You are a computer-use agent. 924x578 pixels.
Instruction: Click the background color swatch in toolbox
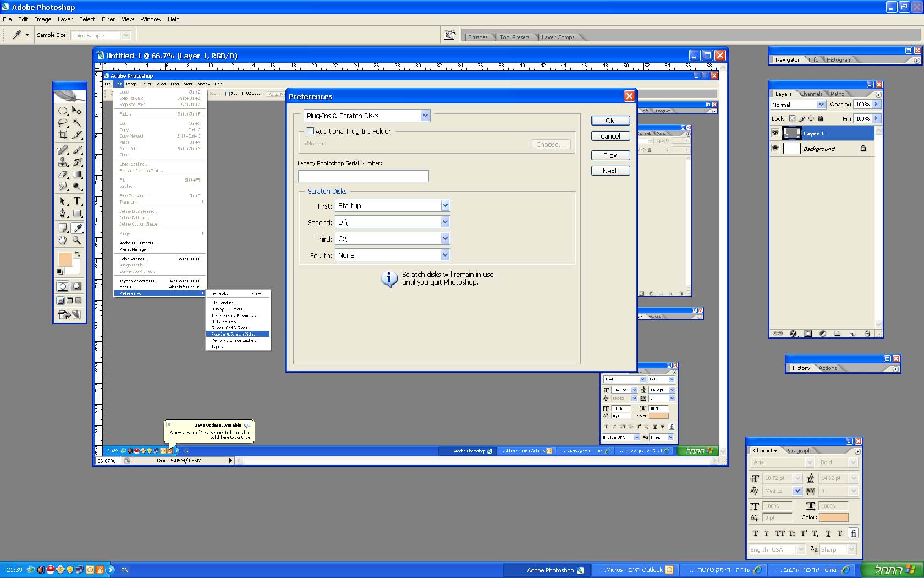pos(75,269)
